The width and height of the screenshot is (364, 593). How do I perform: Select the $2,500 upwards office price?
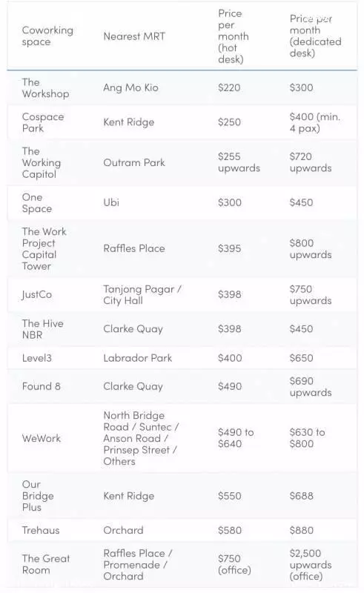311,565
